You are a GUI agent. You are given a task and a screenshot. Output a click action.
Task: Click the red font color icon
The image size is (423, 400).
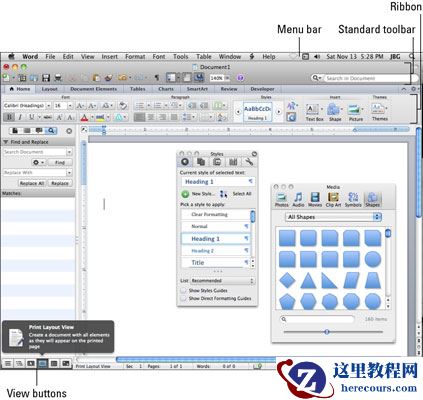pyautogui.click(x=84, y=117)
